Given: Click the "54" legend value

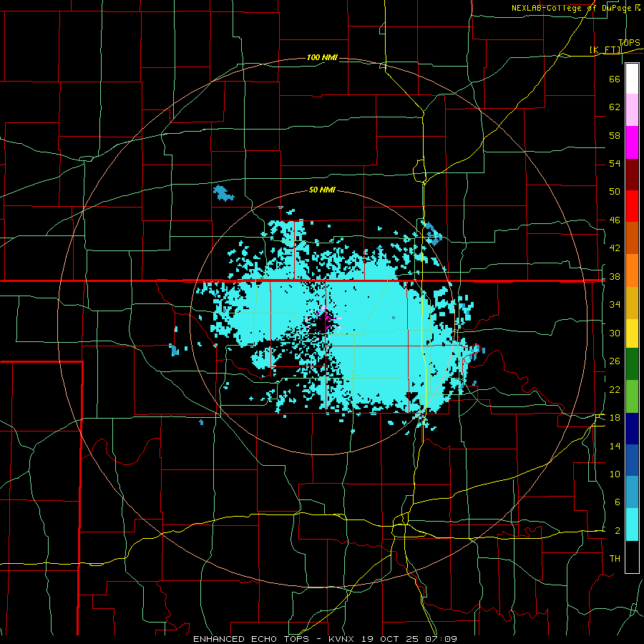Looking at the screenshot, I should coord(615,163).
